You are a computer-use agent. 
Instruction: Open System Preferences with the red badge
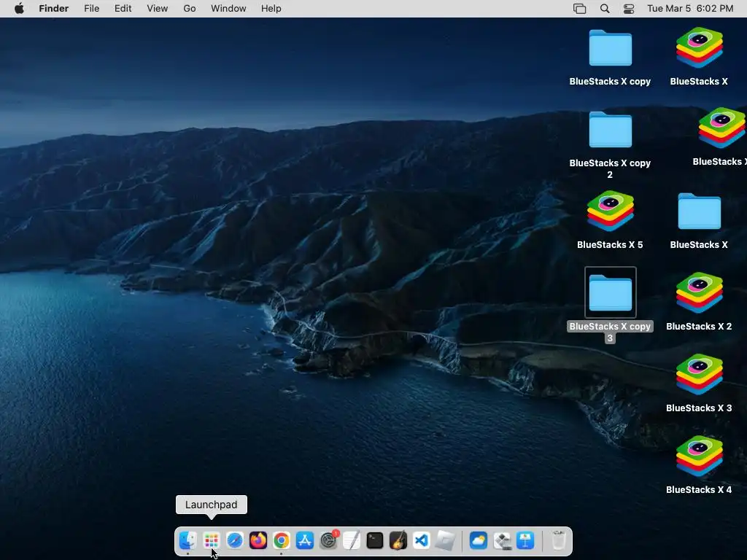[328, 540]
